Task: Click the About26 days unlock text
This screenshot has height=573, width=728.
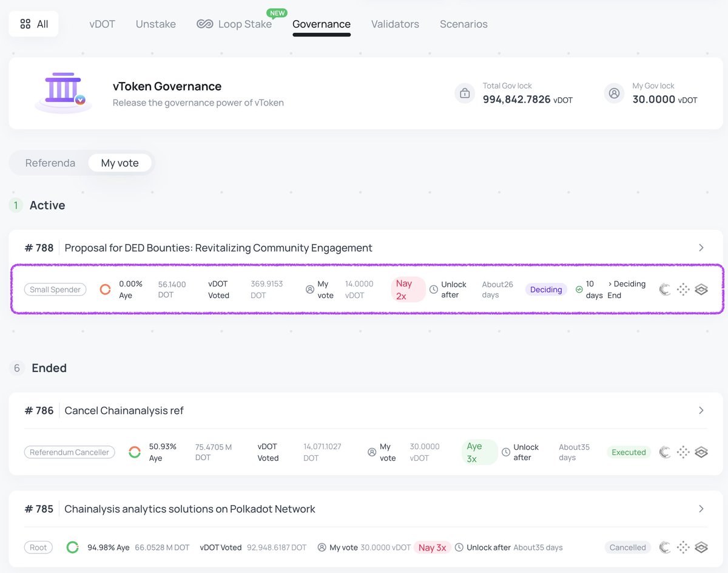Action: point(497,290)
